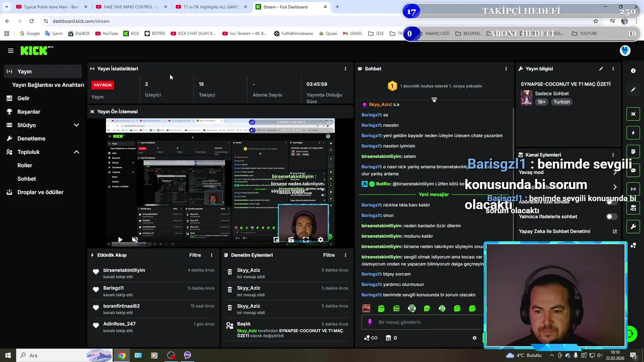Expand the Stüdyo sidebar section

(x=76, y=125)
